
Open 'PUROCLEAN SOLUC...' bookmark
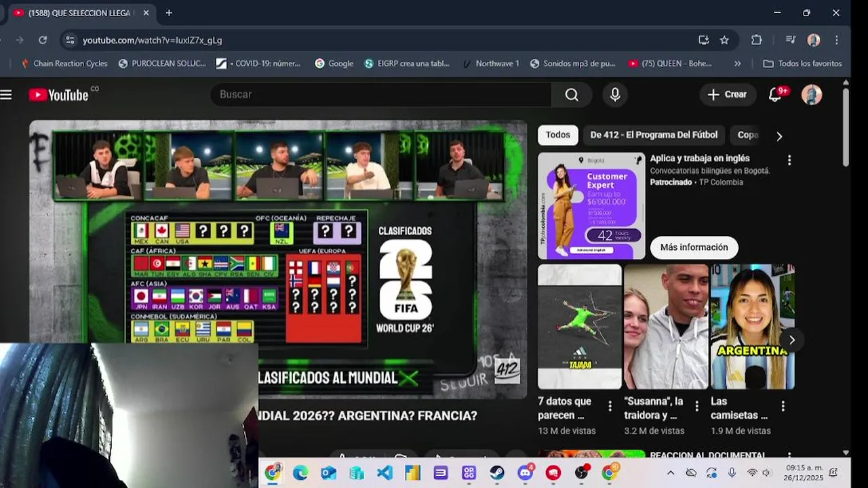[x=162, y=64]
